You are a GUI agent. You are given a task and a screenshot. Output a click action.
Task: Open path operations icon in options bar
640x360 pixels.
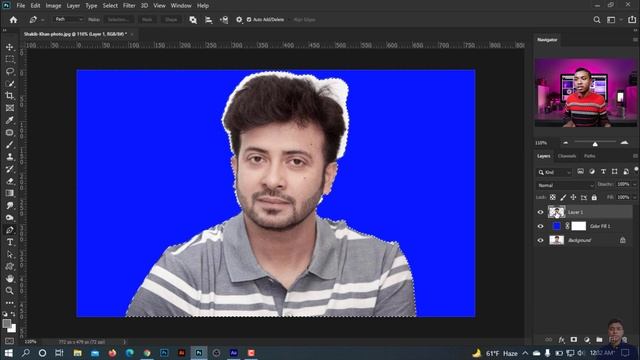point(193,20)
